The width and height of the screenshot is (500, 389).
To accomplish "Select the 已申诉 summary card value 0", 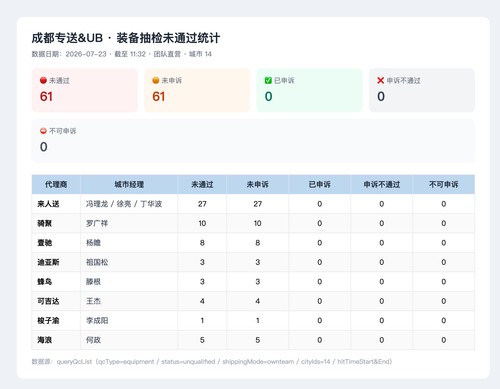I will 269,97.
